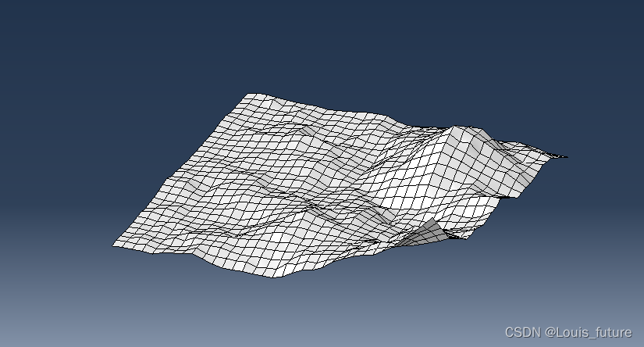Viewport: 644px width, 347px height.
Task: Click the valley crease in the mesh's middle
Action: [312, 205]
